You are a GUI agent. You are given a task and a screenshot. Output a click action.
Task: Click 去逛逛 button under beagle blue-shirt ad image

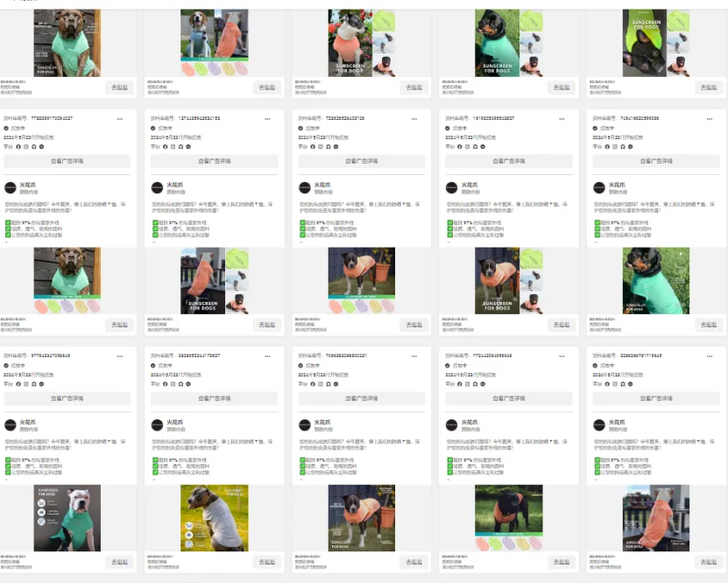point(267,88)
